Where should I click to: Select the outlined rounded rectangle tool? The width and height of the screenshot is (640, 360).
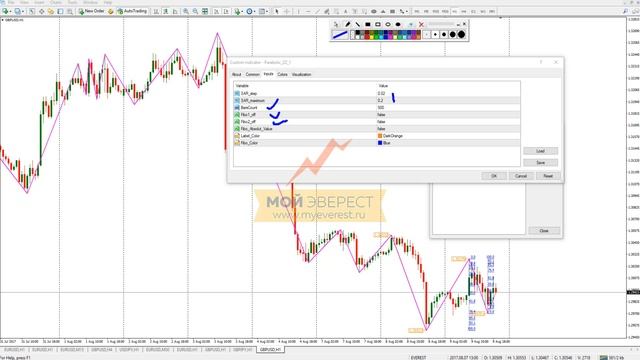[x=378, y=24]
